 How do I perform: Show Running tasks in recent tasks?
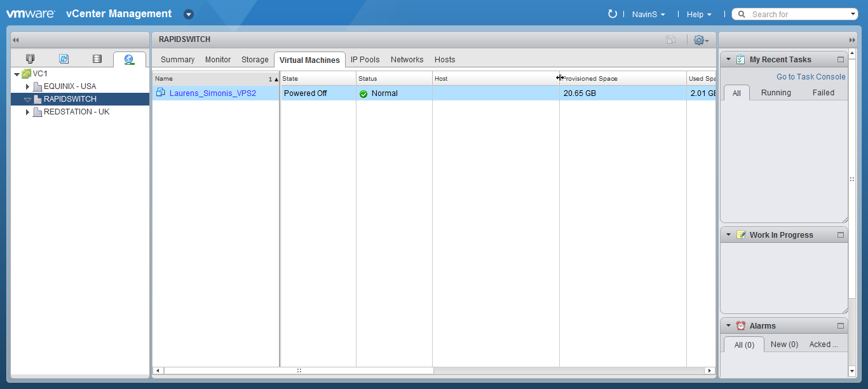pyautogui.click(x=776, y=92)
